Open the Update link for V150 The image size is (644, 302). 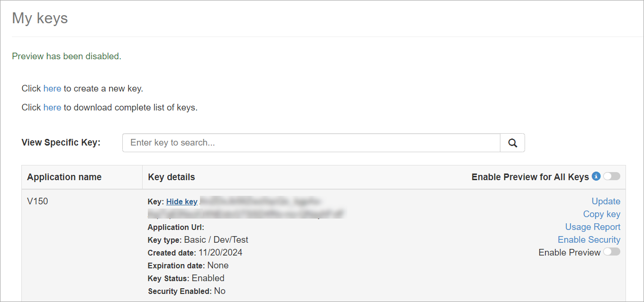click(x=606, y=201)
